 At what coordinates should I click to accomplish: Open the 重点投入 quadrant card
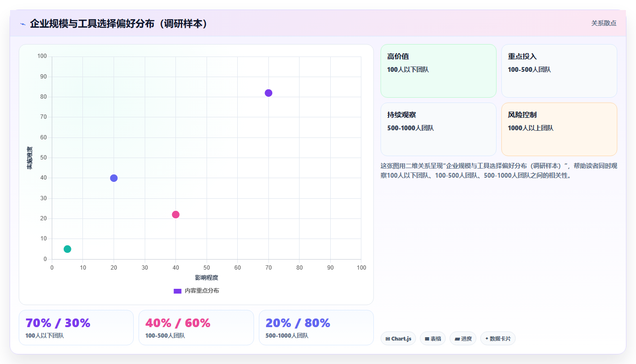[x=559, y=71]
